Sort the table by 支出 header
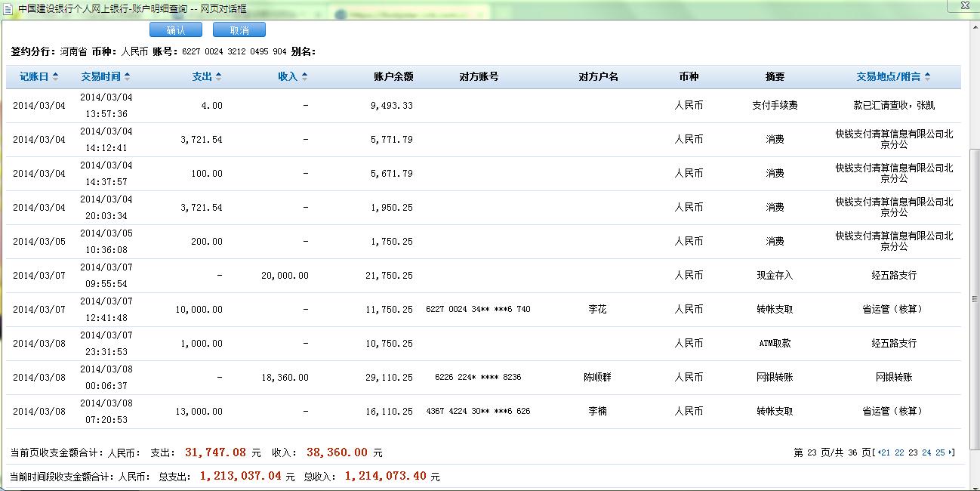 (202, 76)
